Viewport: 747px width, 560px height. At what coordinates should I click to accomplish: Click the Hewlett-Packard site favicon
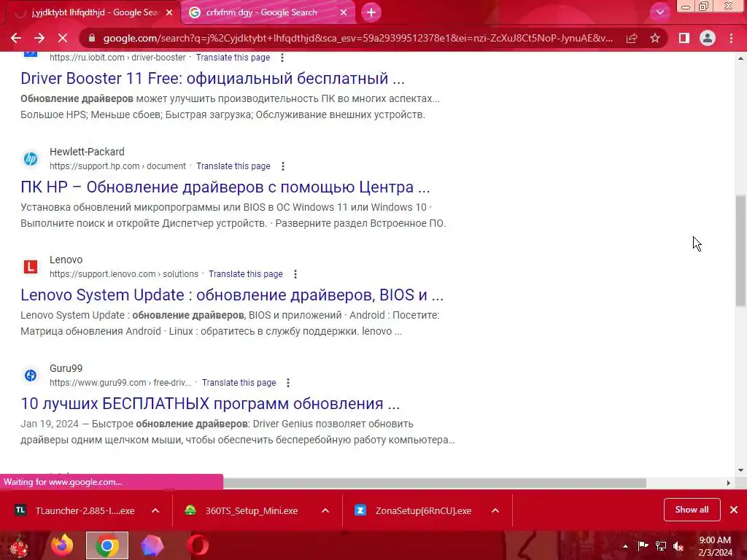(31, 158)
